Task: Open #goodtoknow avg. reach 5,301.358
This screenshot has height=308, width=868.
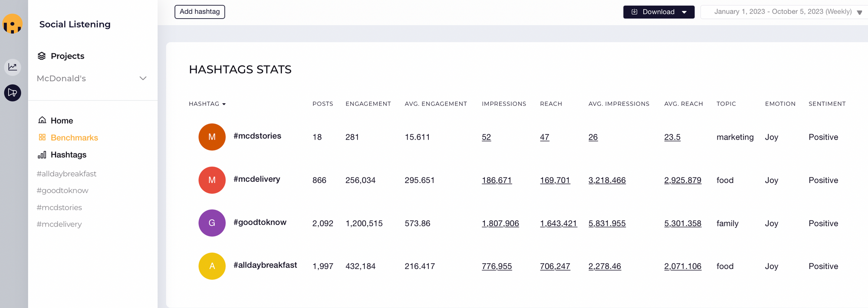Action: 683,223
